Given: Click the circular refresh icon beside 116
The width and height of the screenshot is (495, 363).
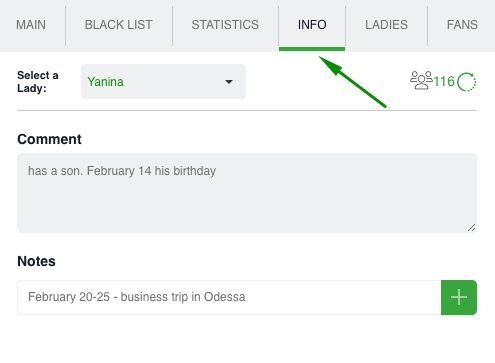Looking at the screenshot, I should (x=467, y=82).
